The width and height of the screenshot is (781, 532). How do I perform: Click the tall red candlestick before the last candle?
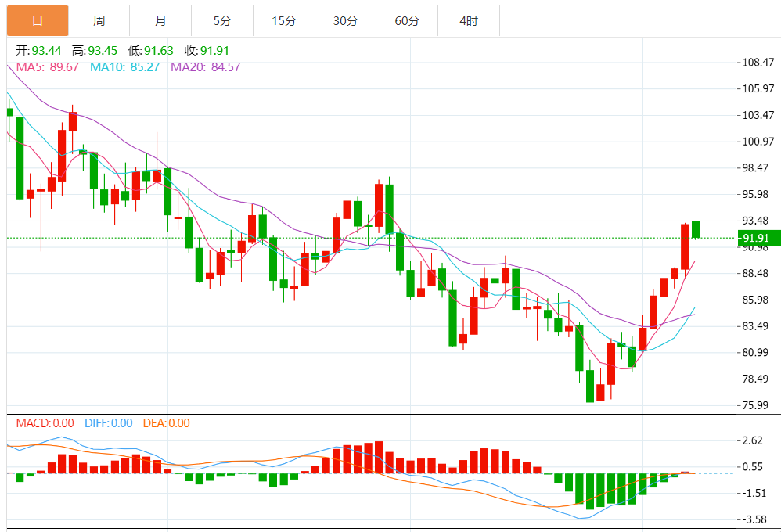[685, 247]
